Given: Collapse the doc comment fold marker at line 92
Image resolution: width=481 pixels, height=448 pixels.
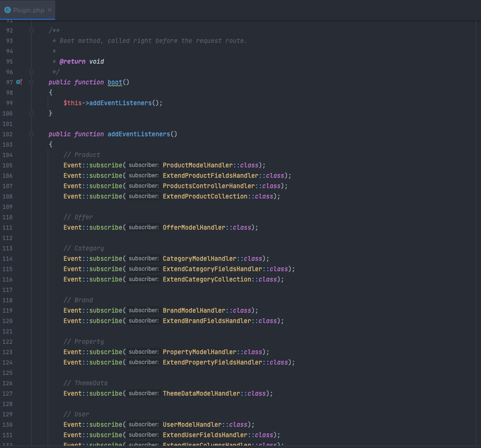Looking at the screenshot, I should pos(31,31).
